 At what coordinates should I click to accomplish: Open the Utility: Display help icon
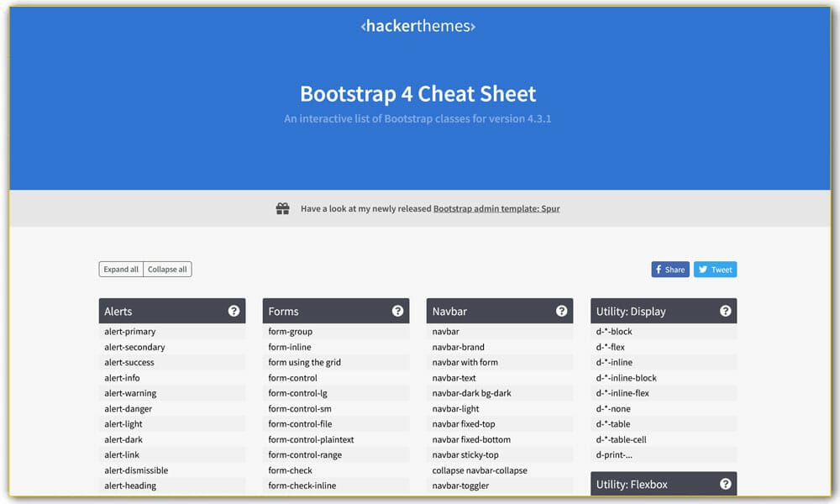click(726, 311)
